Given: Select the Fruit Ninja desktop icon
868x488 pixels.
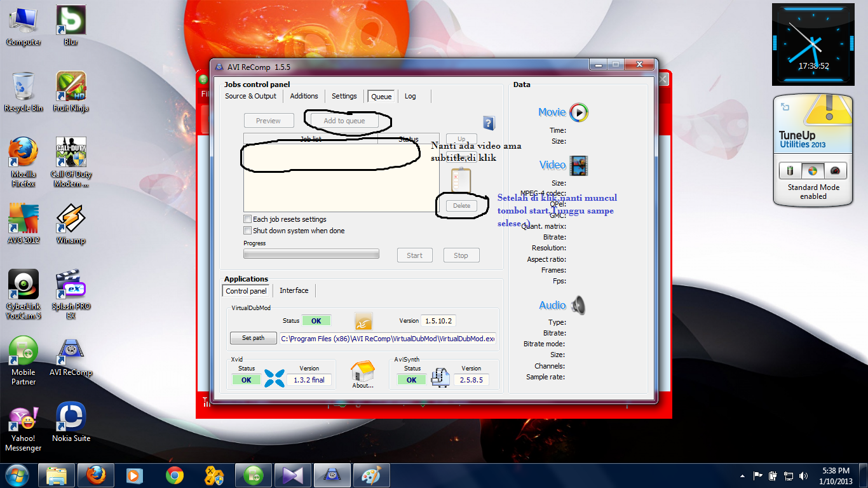Looking at the screenshot, I should coord(71,92).
